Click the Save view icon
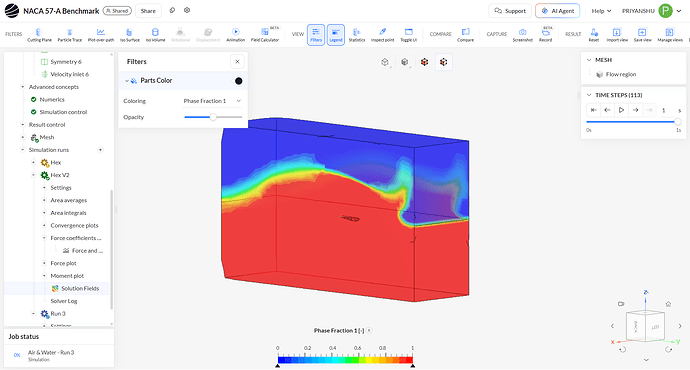Screen dimensions: 690x370 pyautogui.click(x=642, y=35)
